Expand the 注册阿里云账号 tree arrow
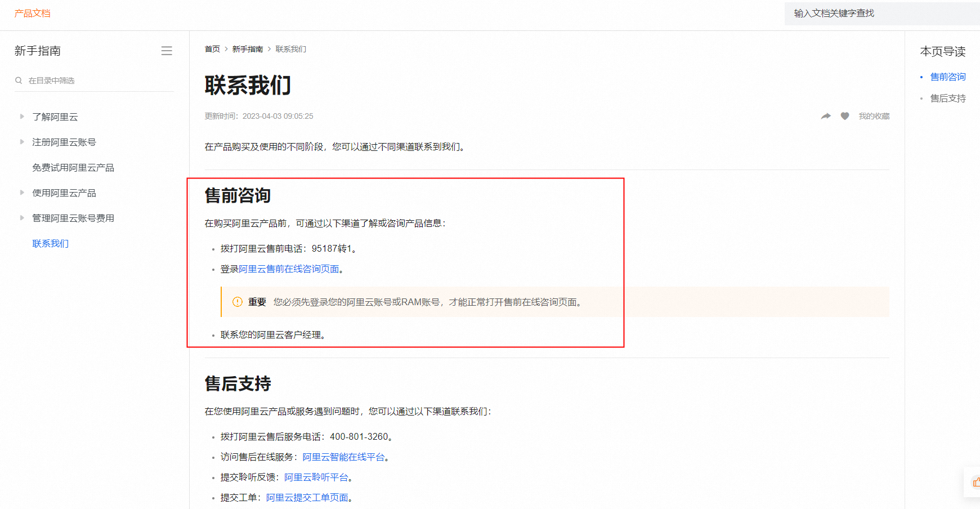Image resolution: width=980 pixels, height=509 pixels. coord(22,142)
